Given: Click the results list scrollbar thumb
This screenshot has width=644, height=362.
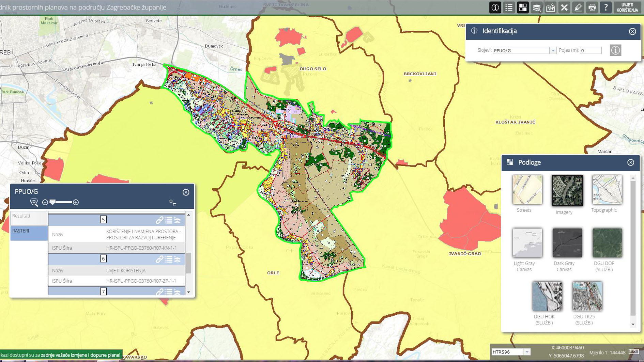Looking at the screenshot, I should click(189, 263).
